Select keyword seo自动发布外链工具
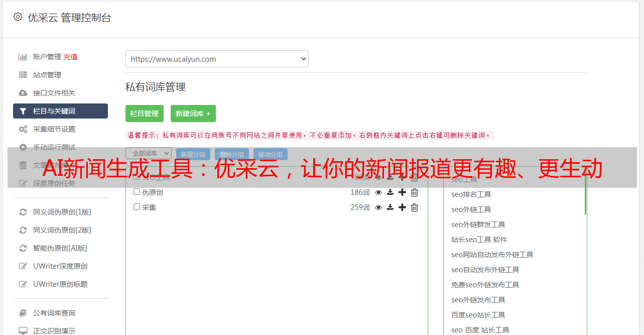This screenshot has width=644, height=335. pos(485,270)
